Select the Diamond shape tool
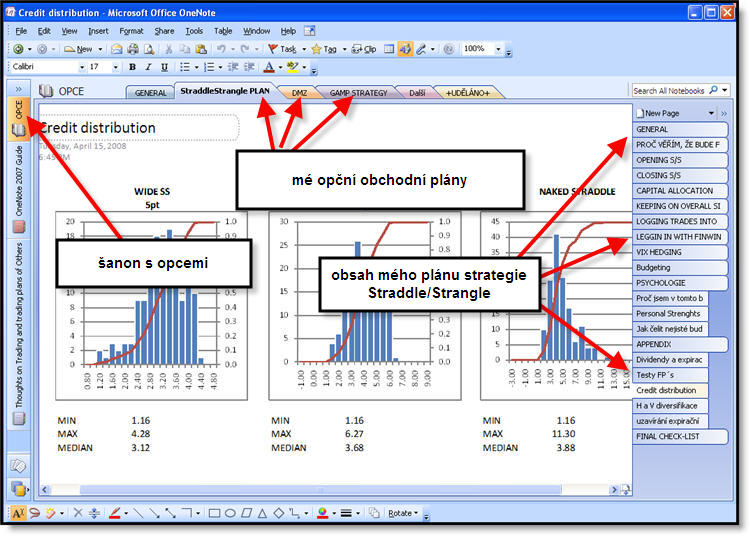750x536 pixels. (x=278, y=514)
